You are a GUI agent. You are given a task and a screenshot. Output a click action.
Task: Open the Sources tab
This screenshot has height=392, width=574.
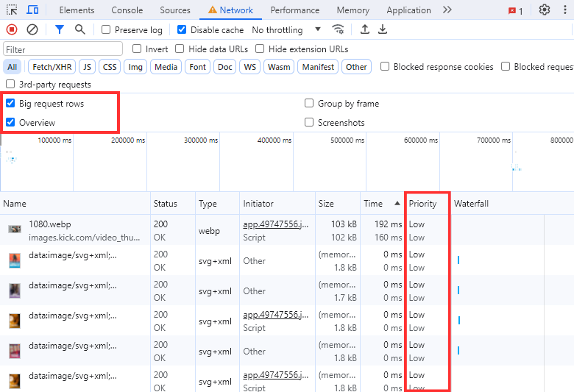175,10
